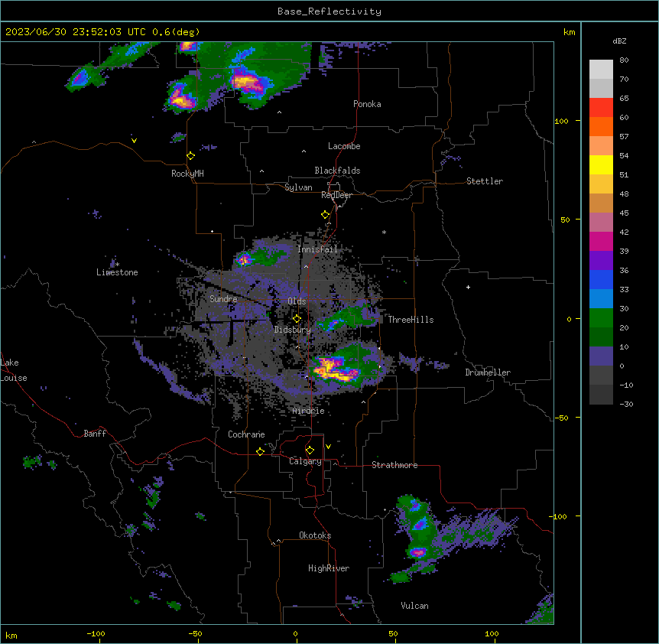This screenshot has width=659, height=644.
Task: Select the green 20-30 dBZ legend swatch
Action: coord(601,318)
